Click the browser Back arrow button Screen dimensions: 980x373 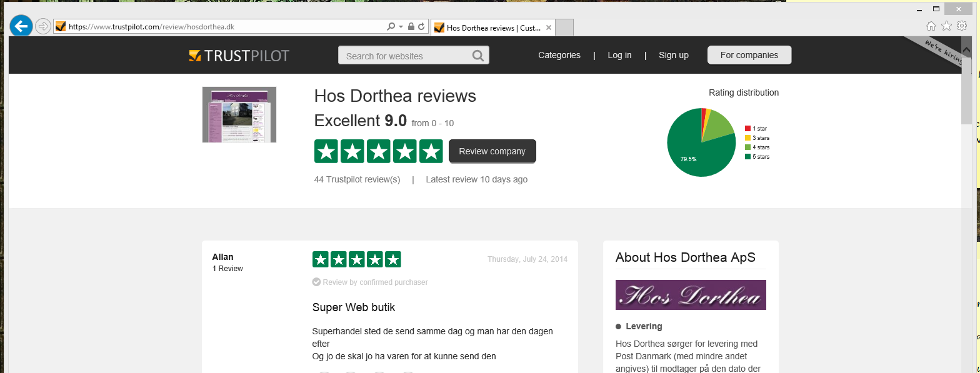point(21,26)
